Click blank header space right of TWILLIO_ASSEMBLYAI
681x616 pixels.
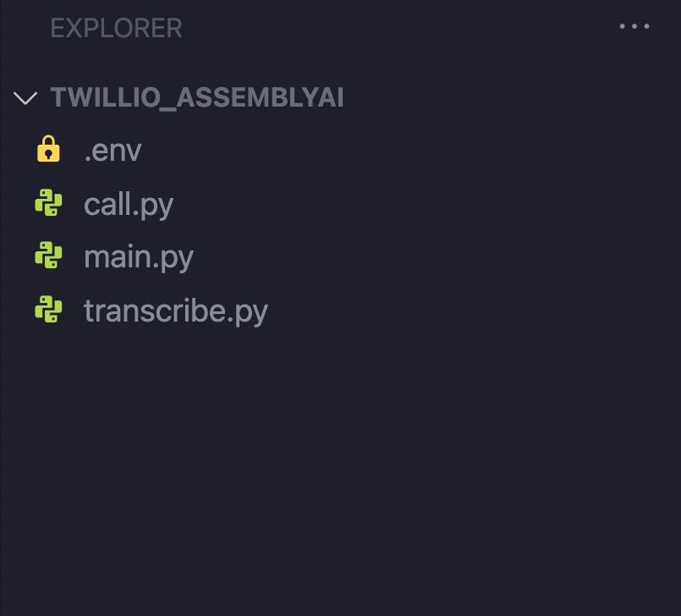pos(508,98)
